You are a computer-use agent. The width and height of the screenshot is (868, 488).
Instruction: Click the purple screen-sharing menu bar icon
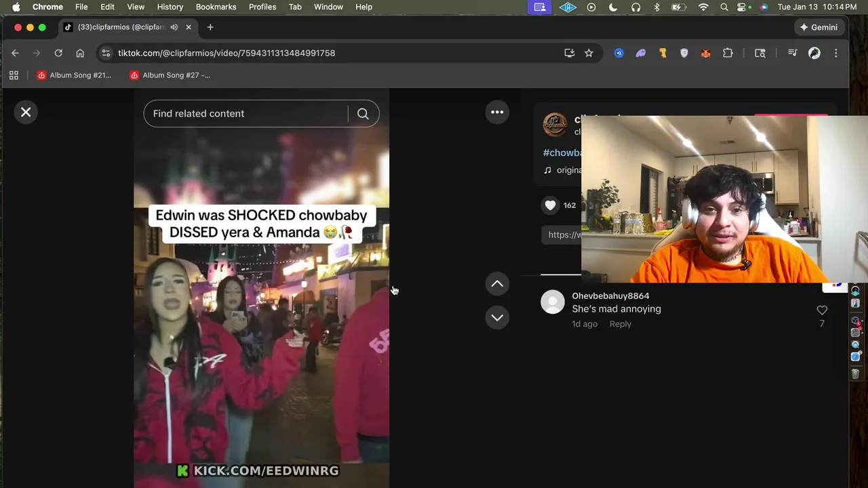coord(540,7)
